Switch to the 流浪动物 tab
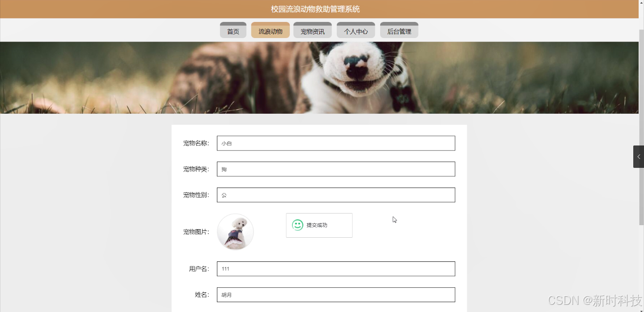This screenshot has height=312, width=644. [x=270, y=30]
